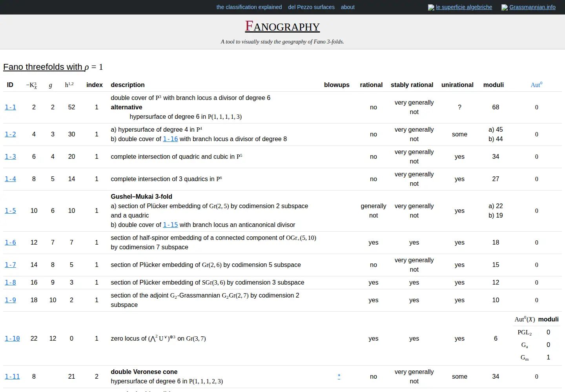This screenshot has width=565, height=392.
Task: Click the bold 'alternative' label in row 1-1
Action: [126, 107]
